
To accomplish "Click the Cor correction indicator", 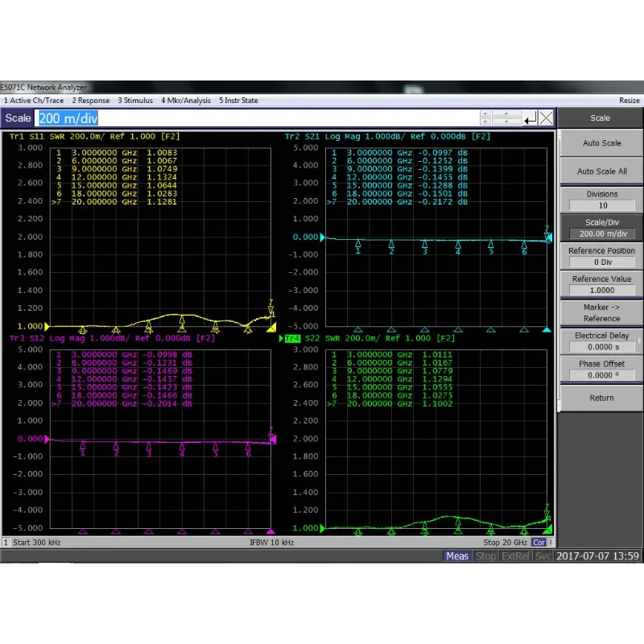I will (539, 543).
